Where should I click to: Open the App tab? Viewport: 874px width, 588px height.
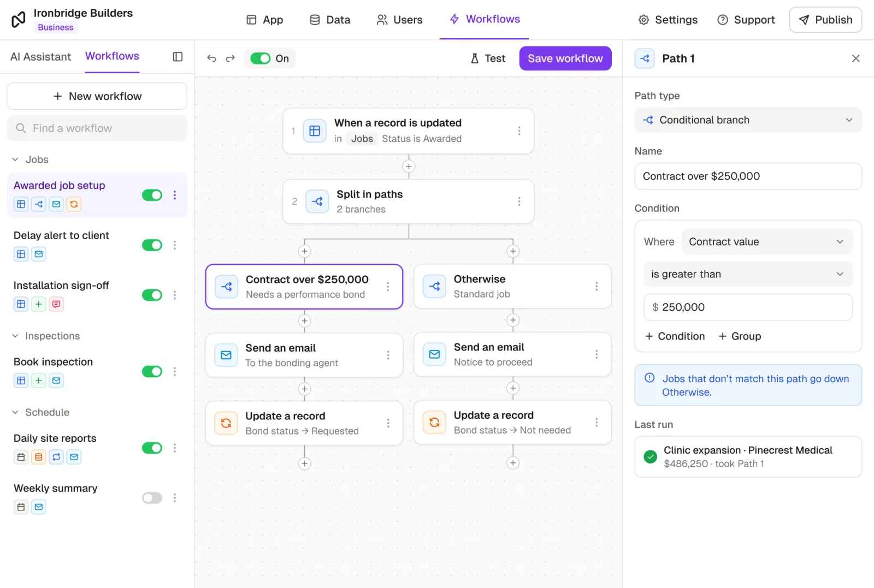264,20
